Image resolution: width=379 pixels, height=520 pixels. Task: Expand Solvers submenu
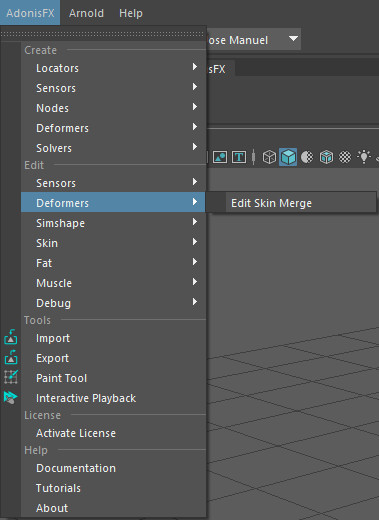(x=113, y=148)
